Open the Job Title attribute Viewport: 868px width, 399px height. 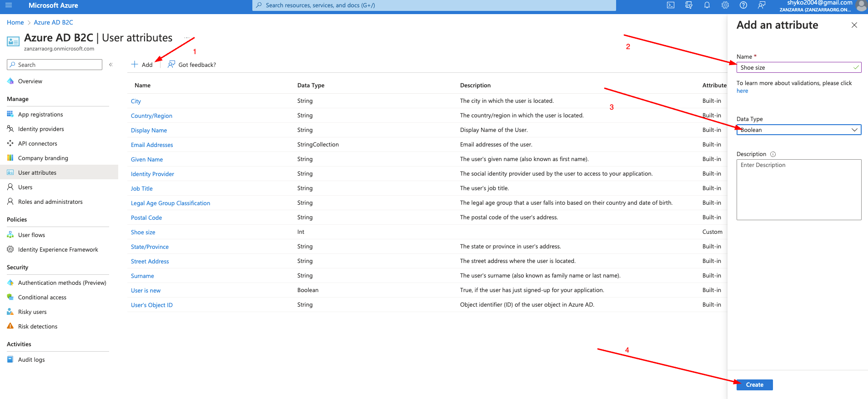[x=142, y=188]
